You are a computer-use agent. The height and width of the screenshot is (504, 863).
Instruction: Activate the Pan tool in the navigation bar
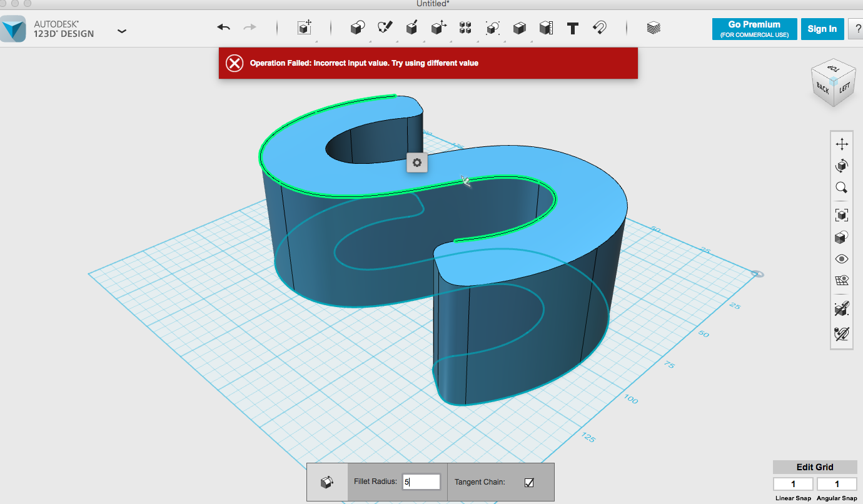click(842, 144)
